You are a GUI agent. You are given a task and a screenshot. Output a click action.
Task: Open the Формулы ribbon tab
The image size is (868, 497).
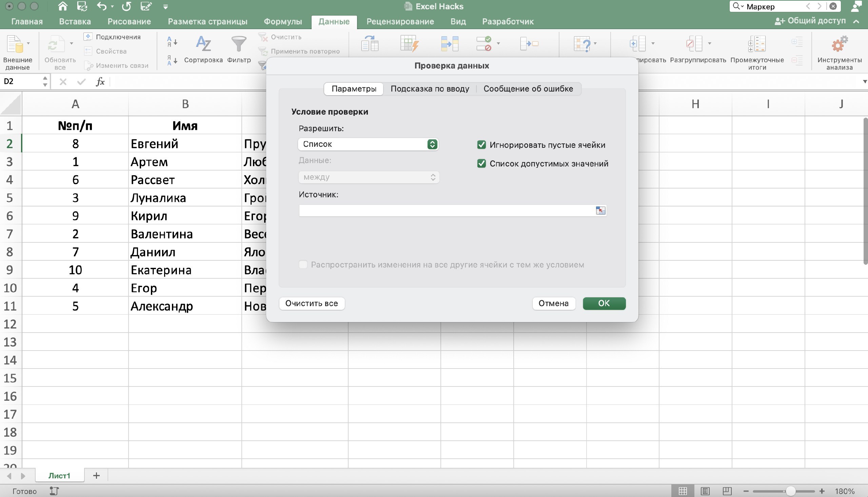283,21
